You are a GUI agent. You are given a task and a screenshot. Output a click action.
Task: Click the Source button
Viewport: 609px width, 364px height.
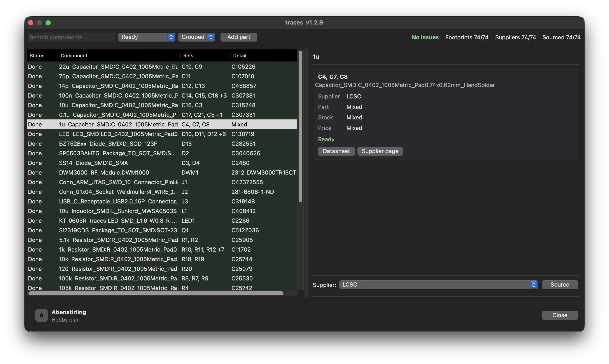560,285
